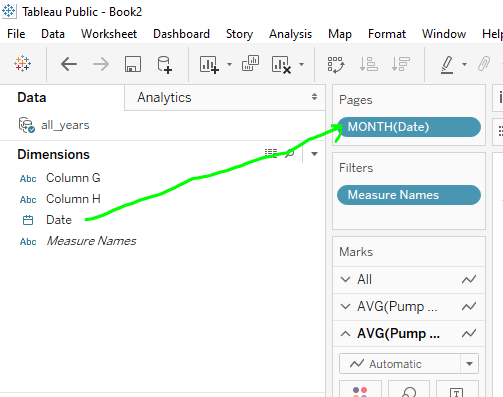Click the Duplicate sheet icon
Viewport: 503px width, 397px height.
point(250,63)
